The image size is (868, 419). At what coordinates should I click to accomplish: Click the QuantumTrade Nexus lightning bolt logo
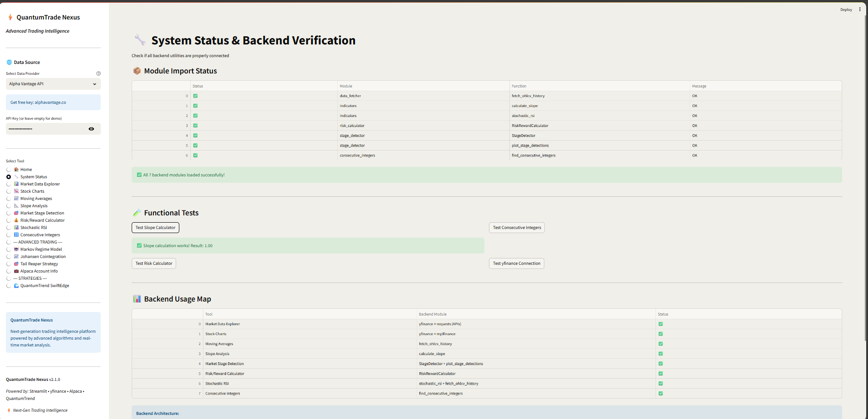(10, 17)
